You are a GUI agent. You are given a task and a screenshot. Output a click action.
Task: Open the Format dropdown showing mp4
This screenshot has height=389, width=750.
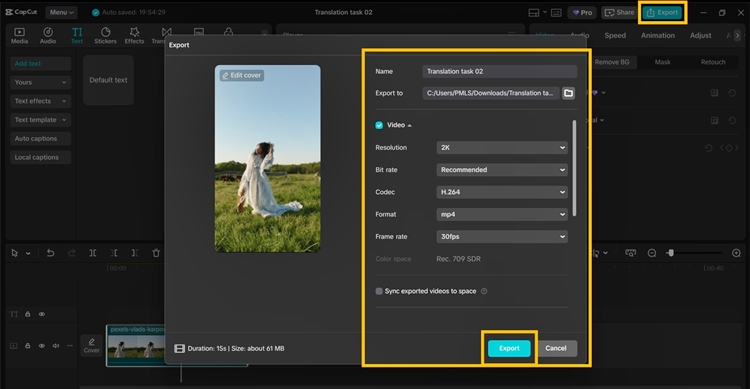(502, 214)
